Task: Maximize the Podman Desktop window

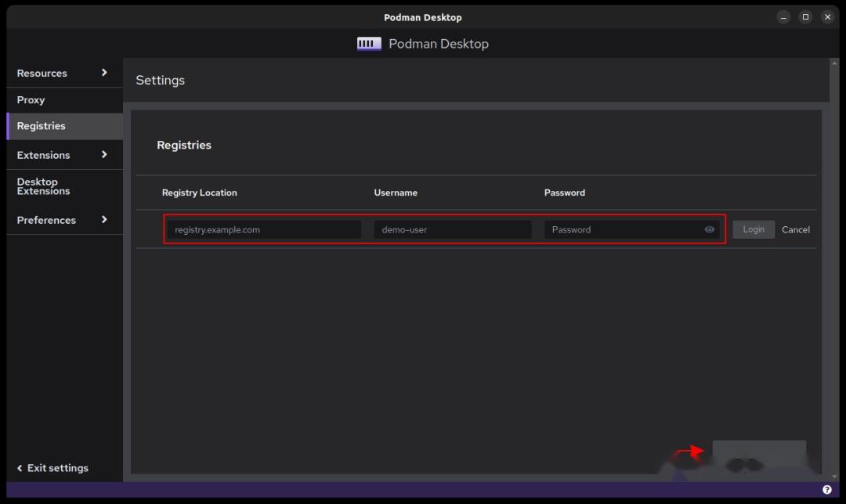Action: (805, 16)
